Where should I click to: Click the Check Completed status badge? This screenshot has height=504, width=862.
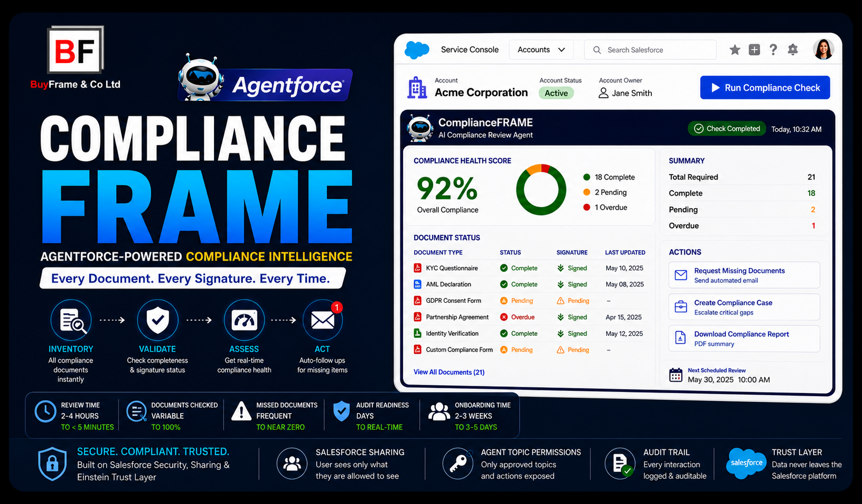pos(727,129)
